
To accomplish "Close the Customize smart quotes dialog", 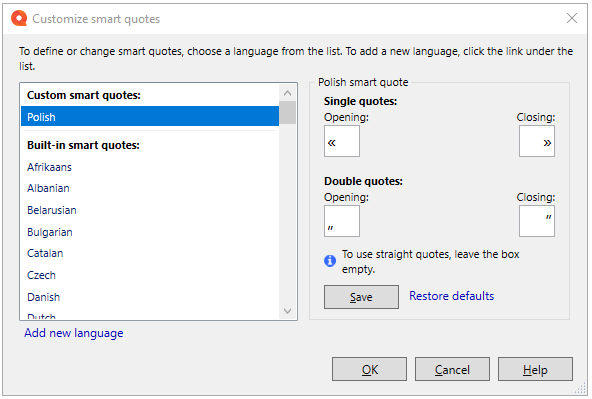I will click(x=572, y=18).
